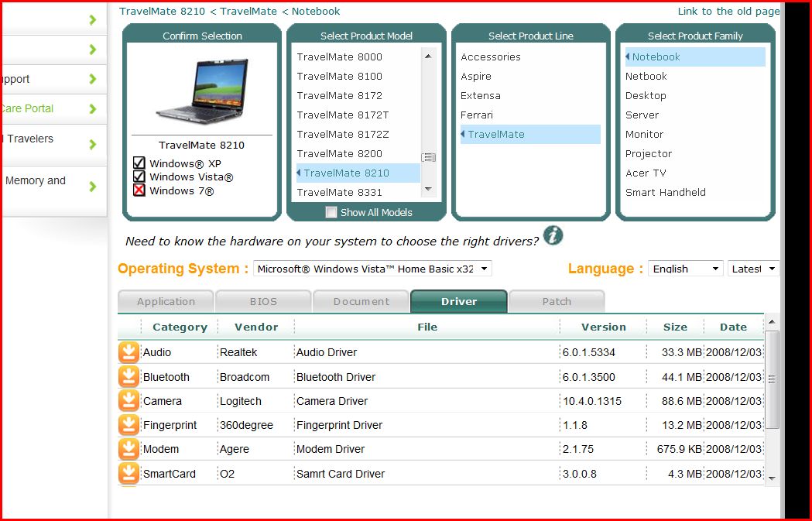The height and width of the screenshot is (521, 812).
Task: Choose the Acer TV product family
Action: click(x=646, y=173)
